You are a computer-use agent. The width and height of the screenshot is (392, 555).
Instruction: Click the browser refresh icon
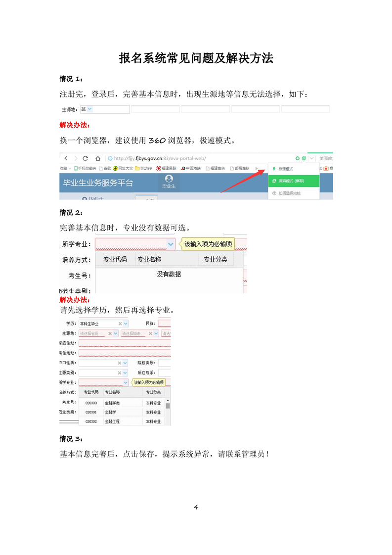point(85,158)
